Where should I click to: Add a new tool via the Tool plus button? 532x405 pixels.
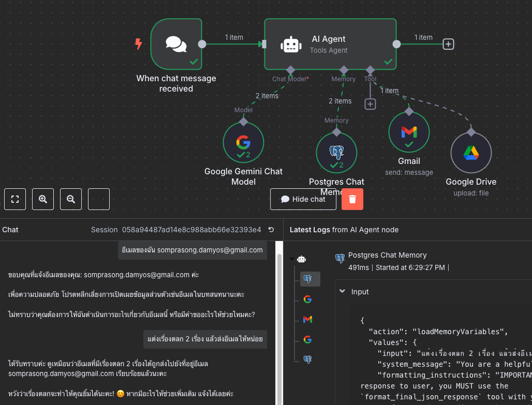[x=370, y=104]
